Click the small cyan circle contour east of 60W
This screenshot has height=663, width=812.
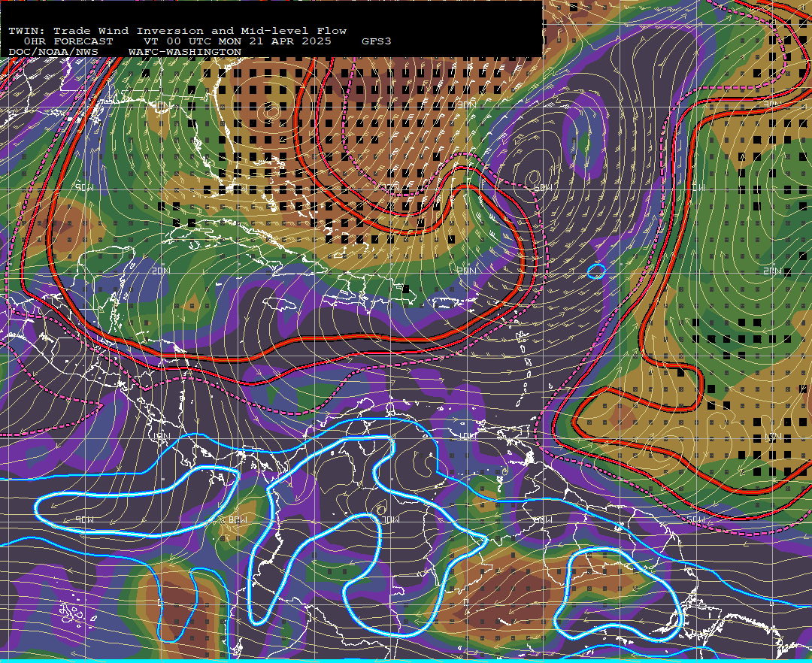click(596, 271)
